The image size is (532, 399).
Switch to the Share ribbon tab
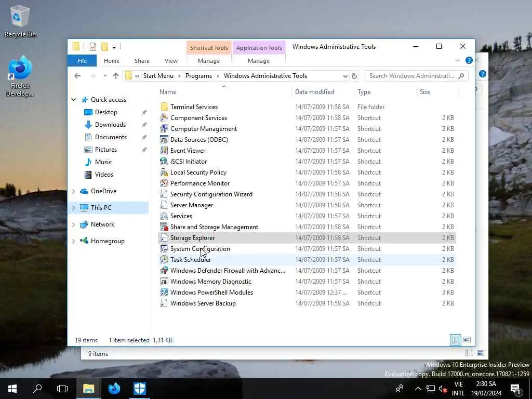142,61
